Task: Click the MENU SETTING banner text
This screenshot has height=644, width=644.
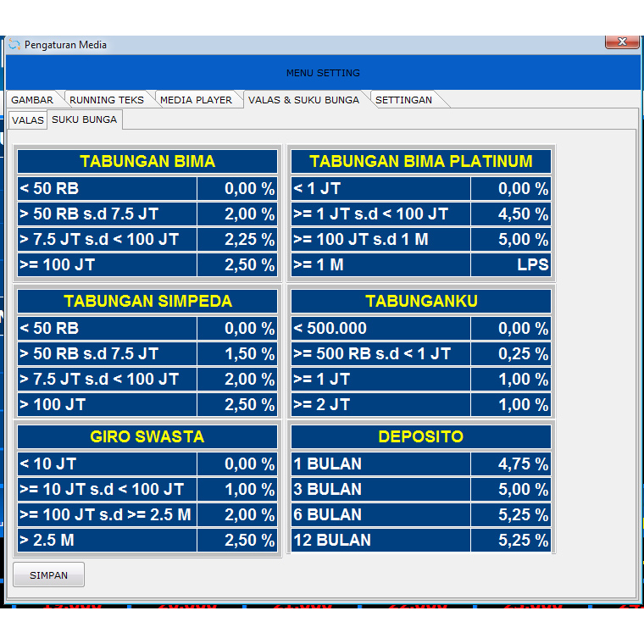Action: click(x=323, y=73)
